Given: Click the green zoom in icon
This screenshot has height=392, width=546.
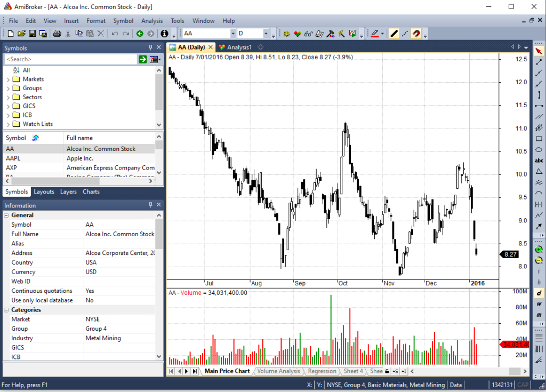Looking at the screenshot, I should pyautogui.click(x=539, y=250).
